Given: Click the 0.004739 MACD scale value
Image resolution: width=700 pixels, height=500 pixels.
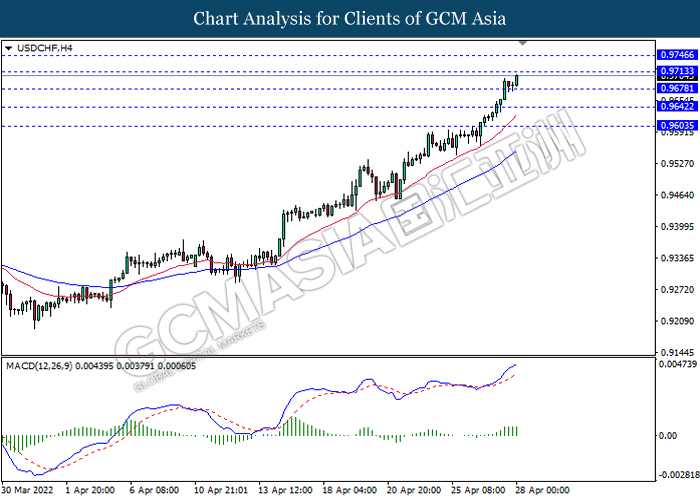Looking at the screenshot, I should tap(678, 364).
